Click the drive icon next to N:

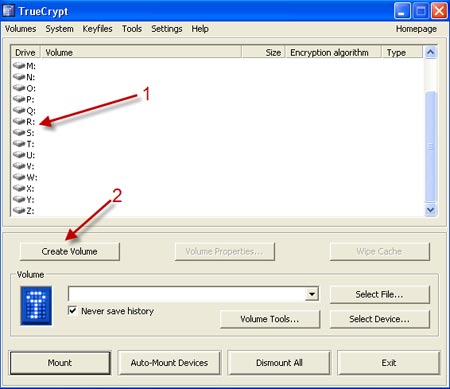point(19,77)
